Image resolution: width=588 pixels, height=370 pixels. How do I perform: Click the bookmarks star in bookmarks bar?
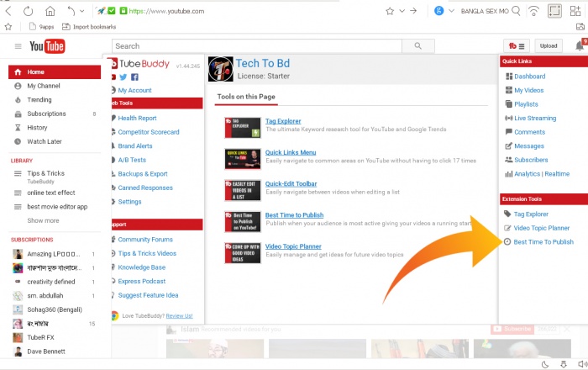pyautogui.click(x=8, y=27)
